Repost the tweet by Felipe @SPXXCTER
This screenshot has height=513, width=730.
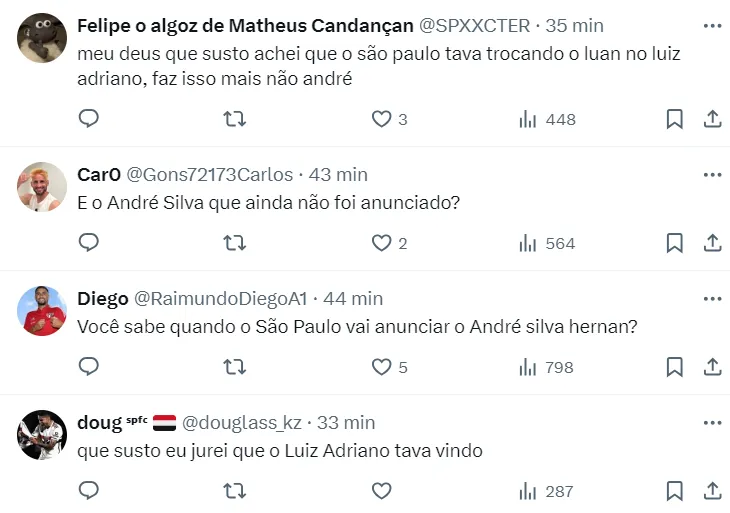point(234,119)
